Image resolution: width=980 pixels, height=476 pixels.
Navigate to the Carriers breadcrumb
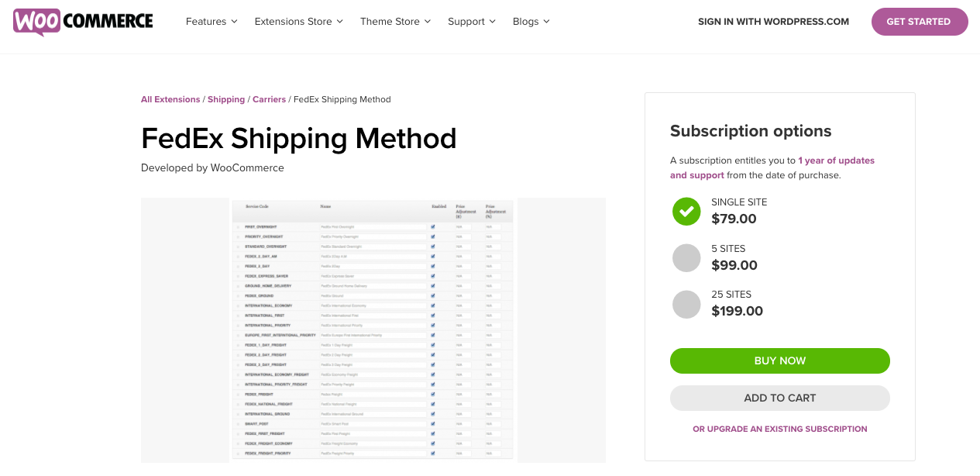[x=269, y=99]
